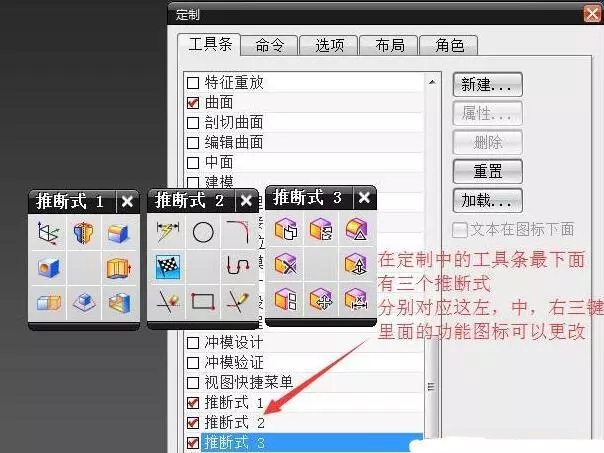Select the rectangle sketch tool icon
This screenshot has height=453, width=604.
tap(203, 300)
